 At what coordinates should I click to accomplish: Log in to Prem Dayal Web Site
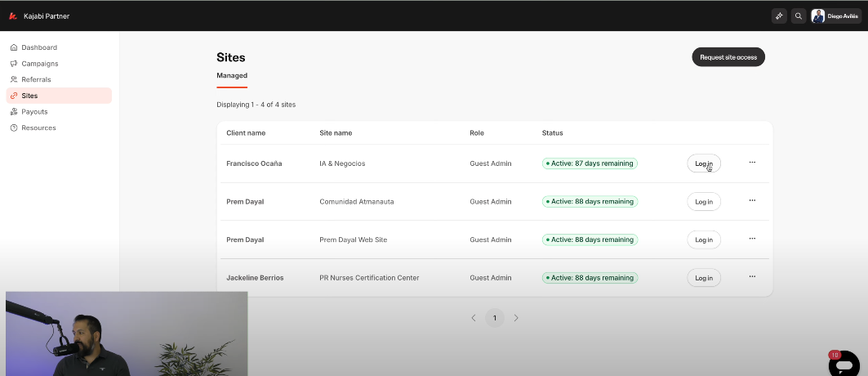tap(703, 239)
